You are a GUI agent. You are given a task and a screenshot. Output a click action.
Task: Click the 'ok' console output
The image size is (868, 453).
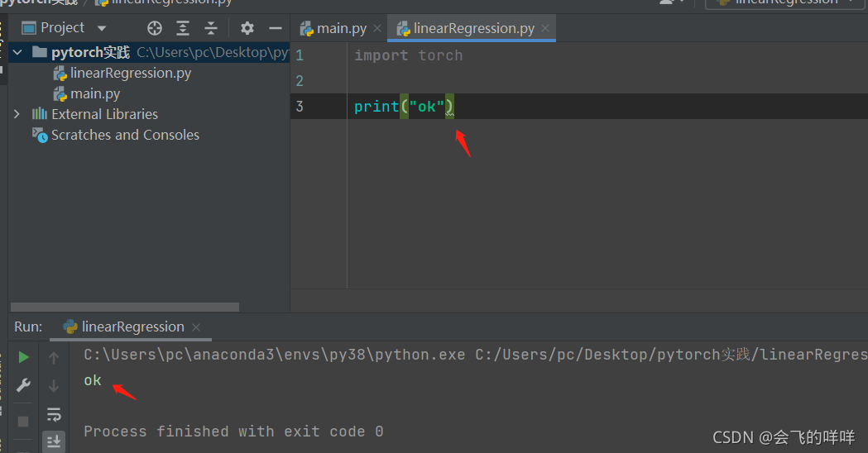click(93, 380)
